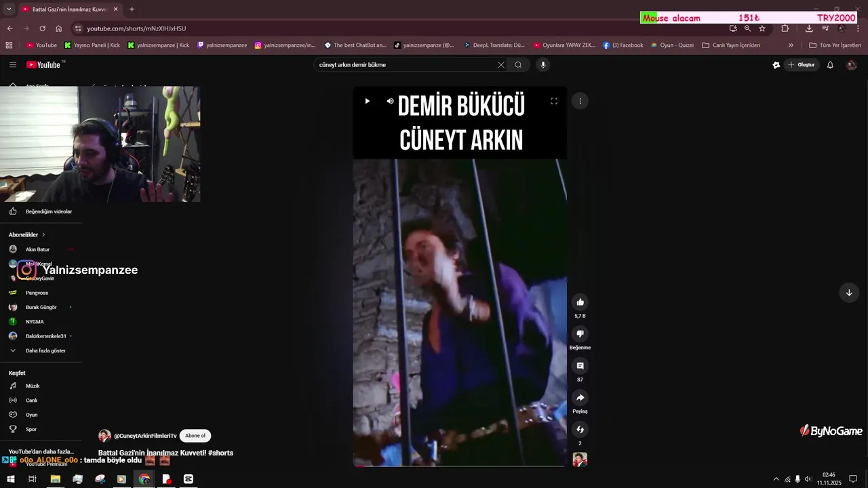The width and height of the screenshot is (868, 488).
Task: Open the Oluştur create button
Action: click(x=801, y=64)
